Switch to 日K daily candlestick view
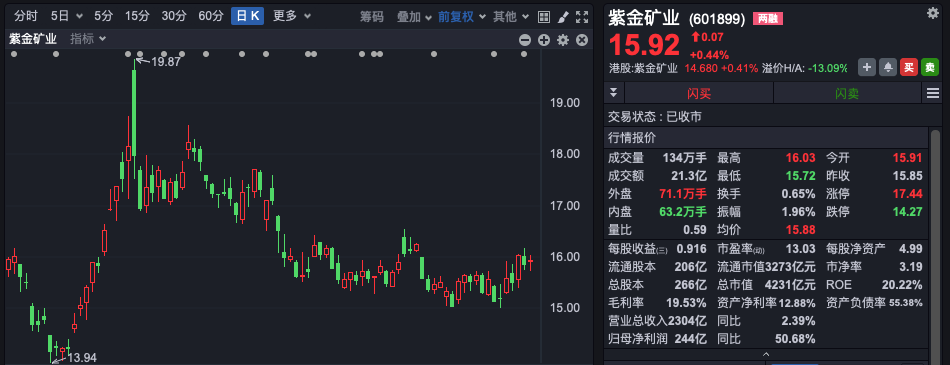Screen dimensions: 950x365 247,16
